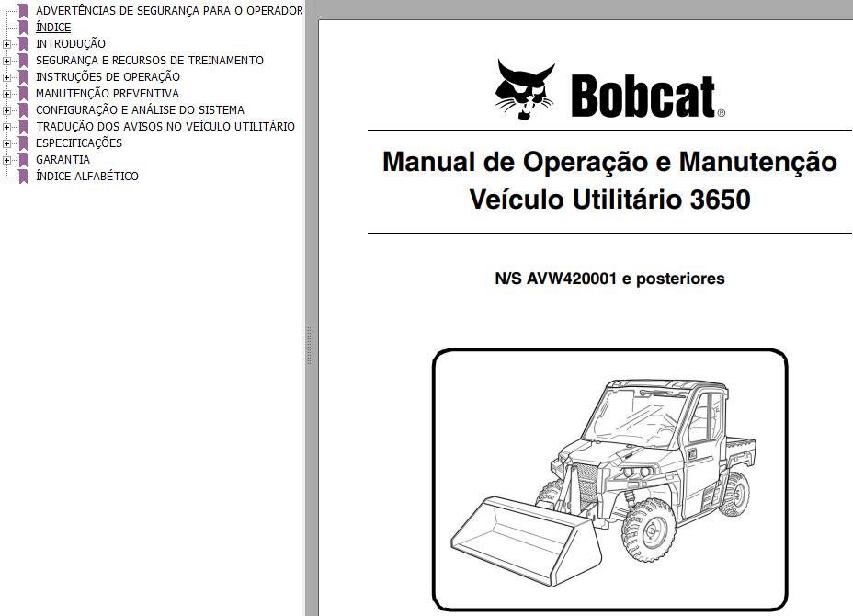Click serial number text N/S AVW420001 e posteriores
Screen dimensions: 853x616
pos(609,279)
